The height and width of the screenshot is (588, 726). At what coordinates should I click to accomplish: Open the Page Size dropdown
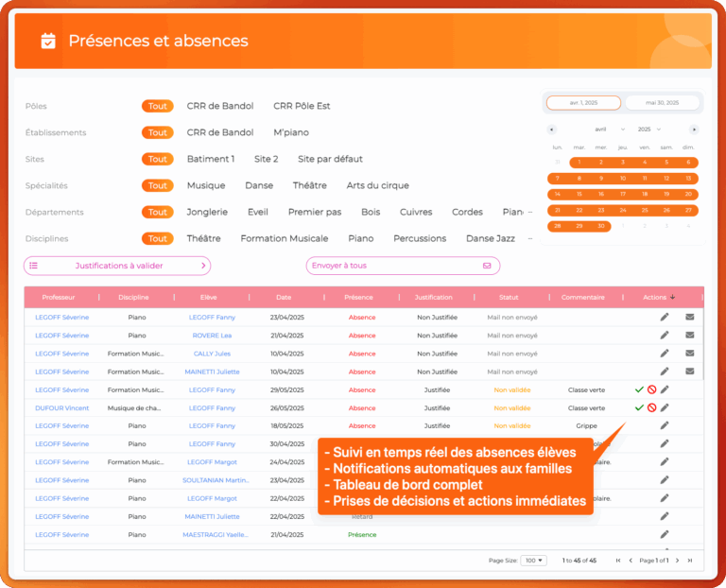(534, 561)
